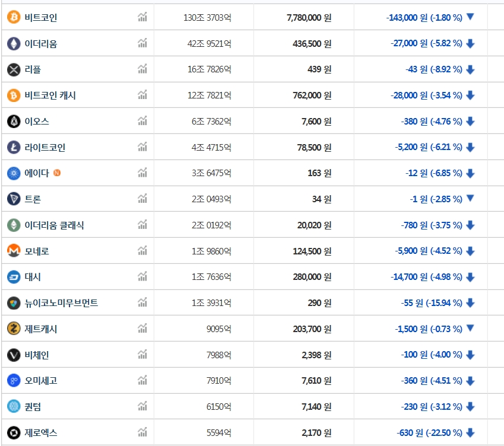504x446 pixels.
Task: Open the chart icon for 이더리움 클래식
Action: click(142, 224)
